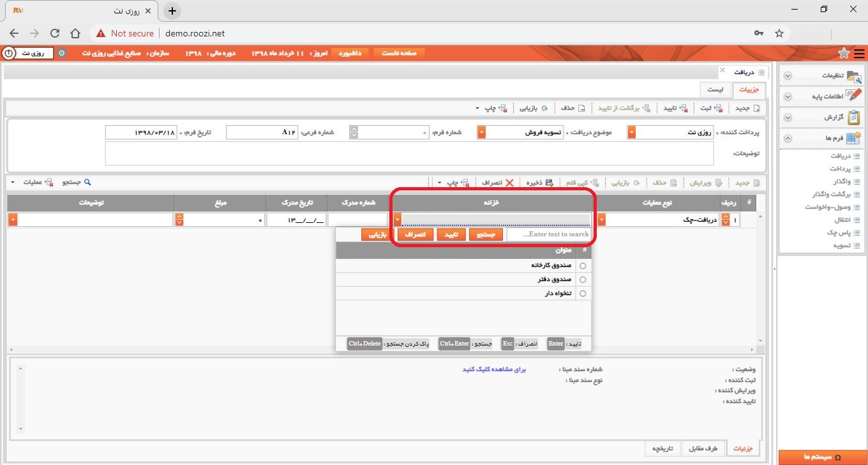Click the orange جستجو button in popup
The image size is (868, 465).
coord(486,234)
